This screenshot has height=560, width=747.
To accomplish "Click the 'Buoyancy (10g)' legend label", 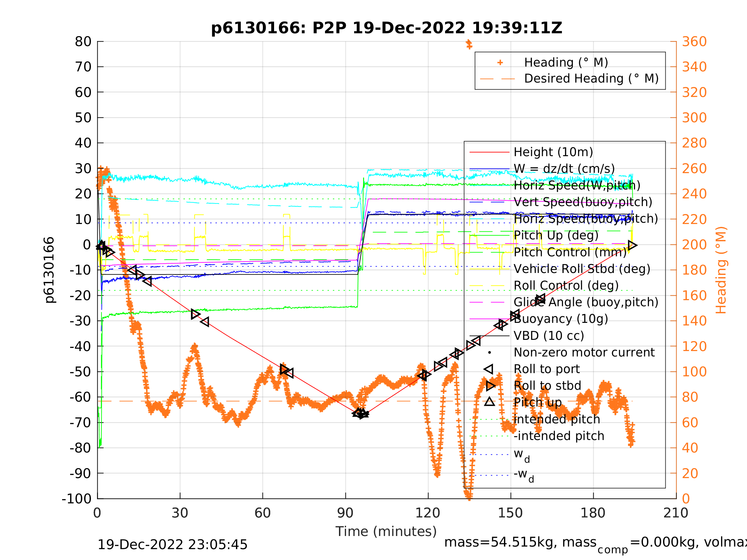I will tap(561, 319).
